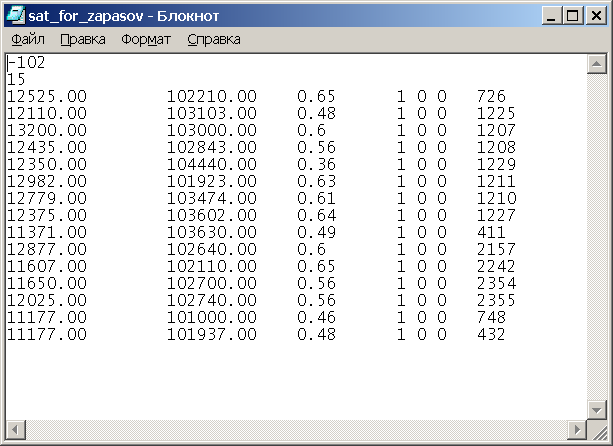Screen dimensions: 613x446
Task: Click the value 0.49
Action: pos(316,233)
